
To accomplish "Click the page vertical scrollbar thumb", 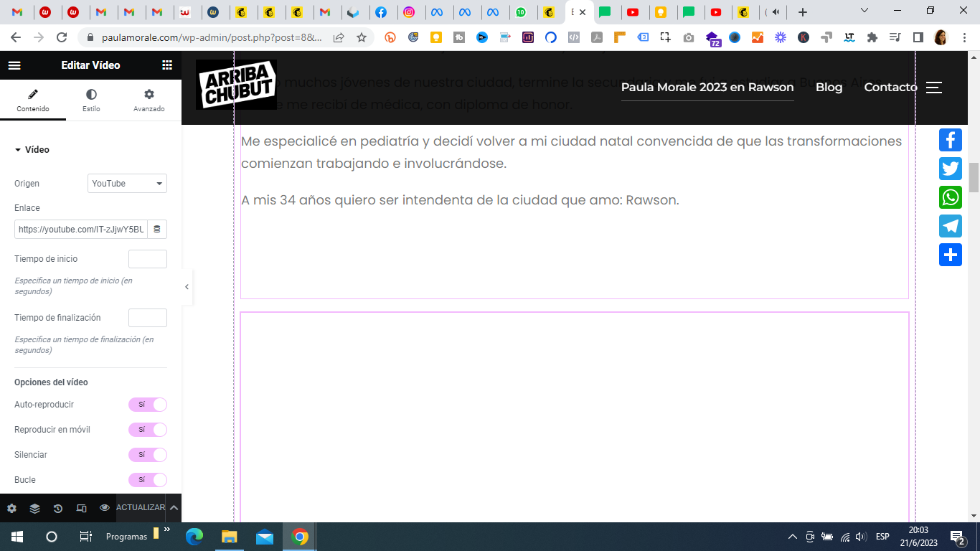I will pyautogui.click(x=974, y=177).
